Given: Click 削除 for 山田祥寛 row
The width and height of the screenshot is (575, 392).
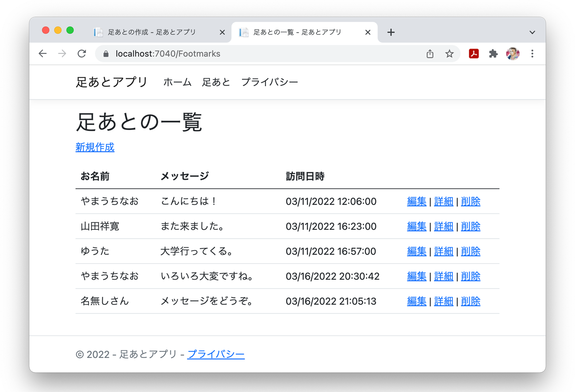Looking at the screenshot, I should click(x=471, y=226).
